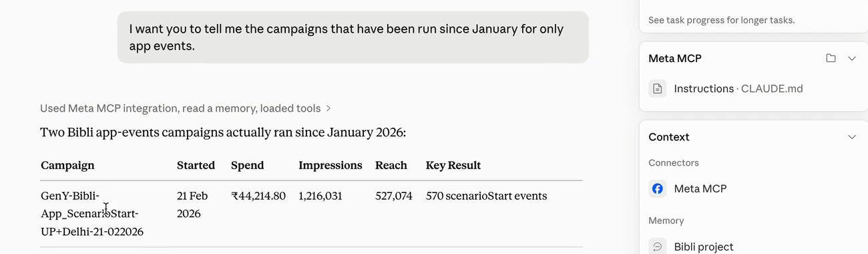This screenshot has width=868, height=254.
Task: Click the Campaign column header
Action: [67, 165]
